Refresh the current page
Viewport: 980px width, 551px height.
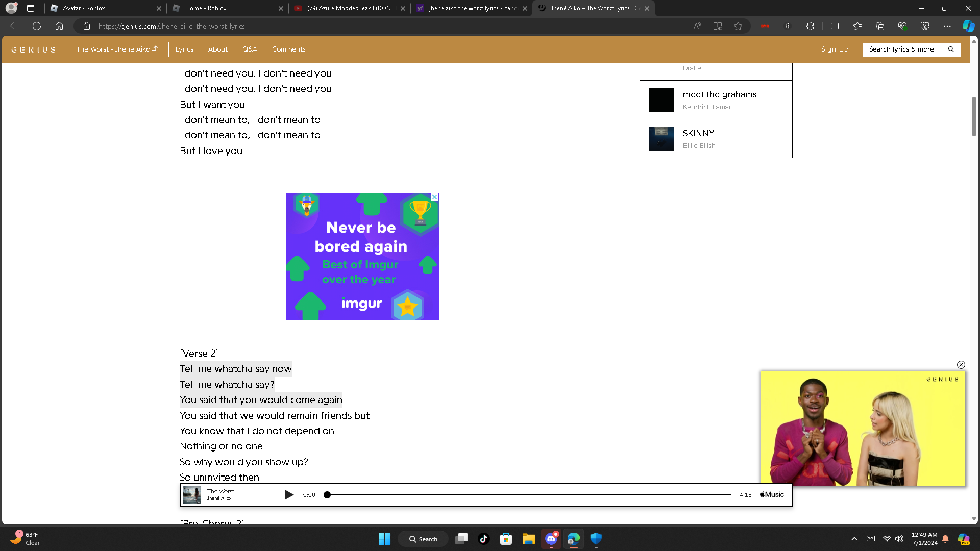pyautogui.click(x=37, y=26)
